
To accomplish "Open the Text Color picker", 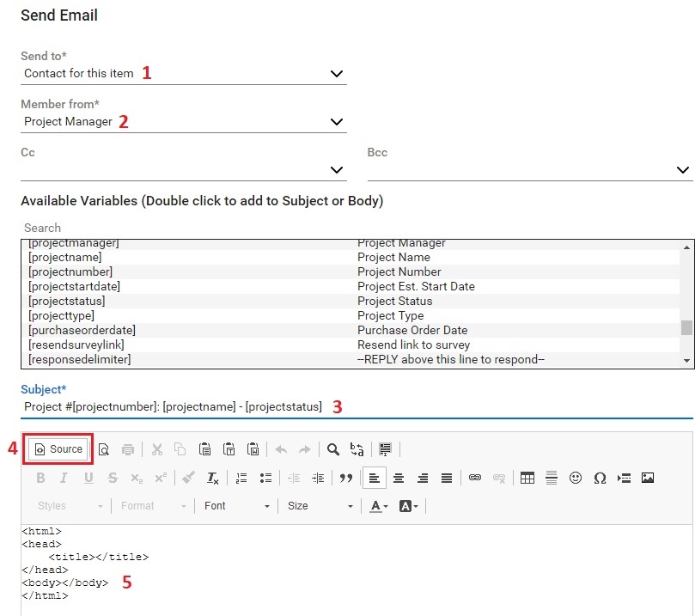I will coord(379,506).
